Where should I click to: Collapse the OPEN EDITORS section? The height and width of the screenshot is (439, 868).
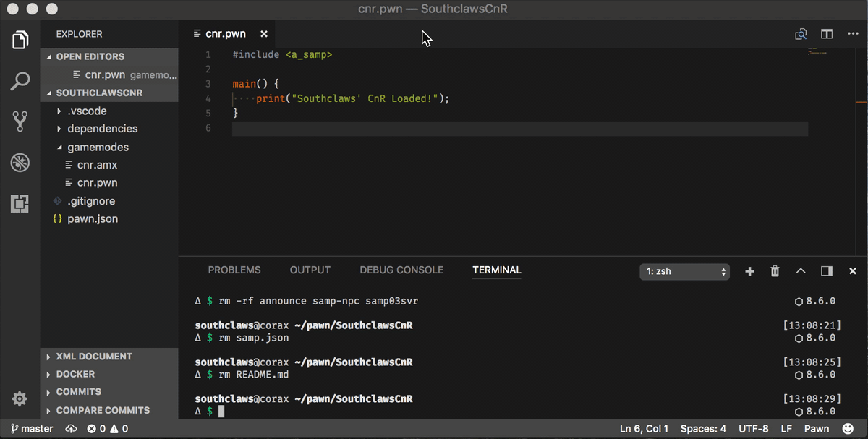109,56
